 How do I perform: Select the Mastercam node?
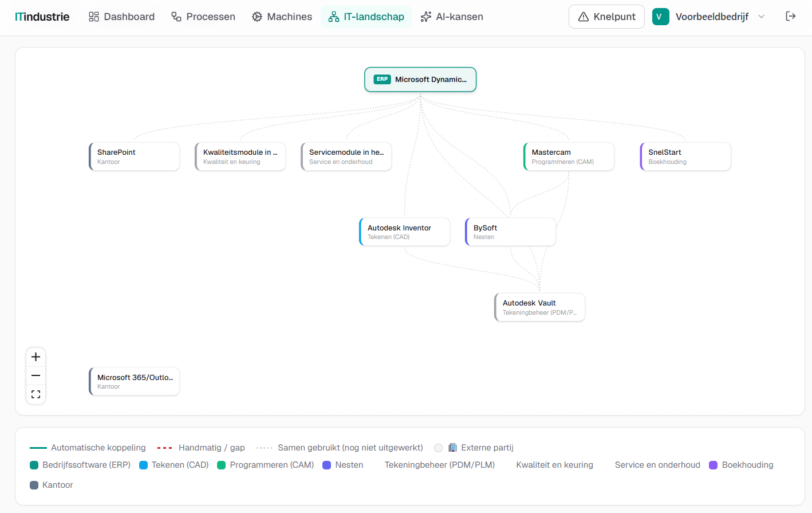coord(569,156)
